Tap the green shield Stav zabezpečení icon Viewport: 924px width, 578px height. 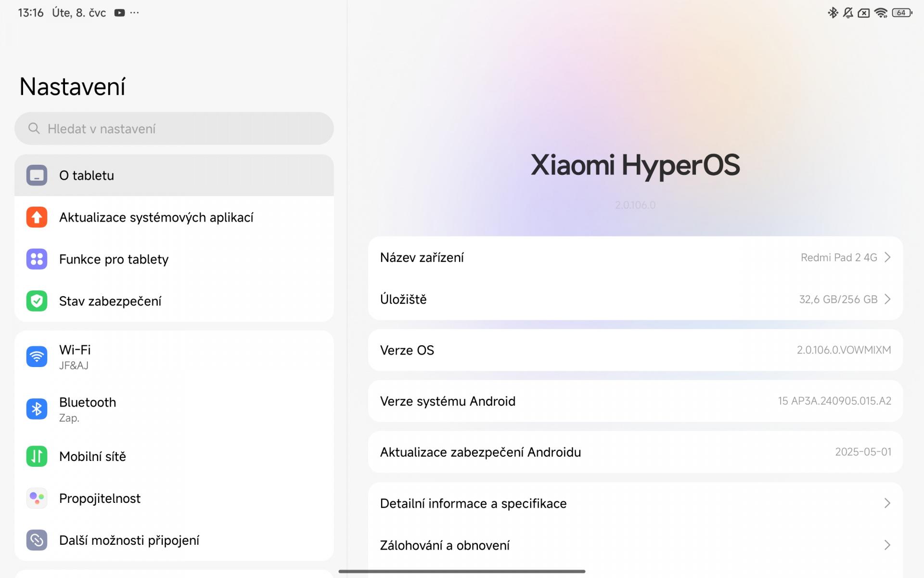[x=37, y=301]
